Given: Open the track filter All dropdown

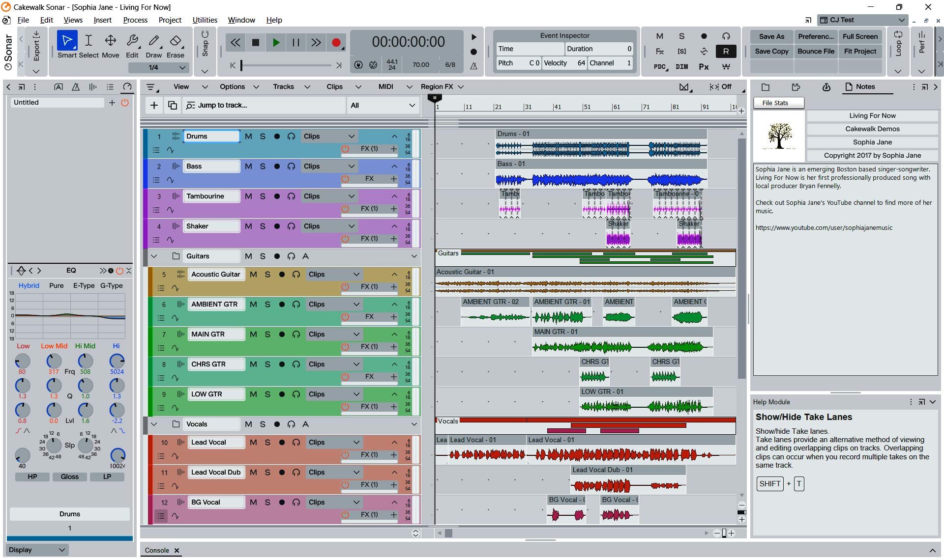Looking at the screenshot, I should (x=383, y=105).
